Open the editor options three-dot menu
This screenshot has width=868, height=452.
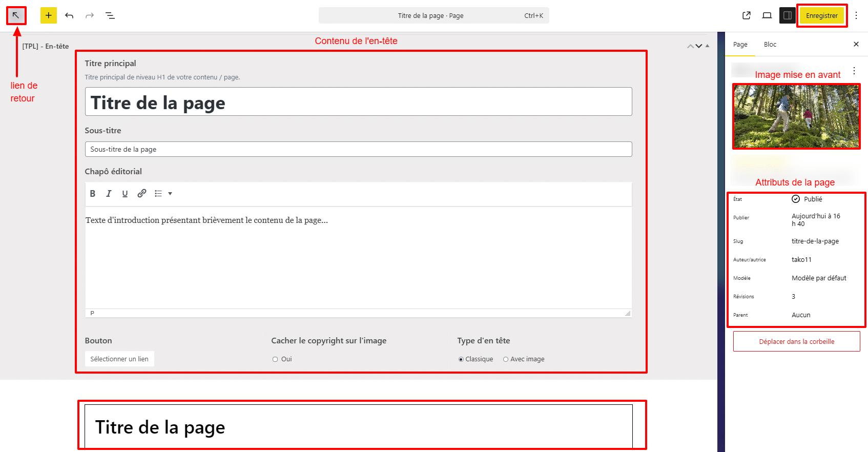[856, 15]
